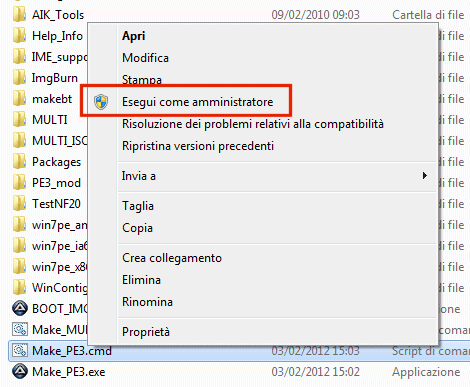This screenshot has height=387, width=470.
Task: Select the Make_PE3.exe application icon
Action: point(20,372)
